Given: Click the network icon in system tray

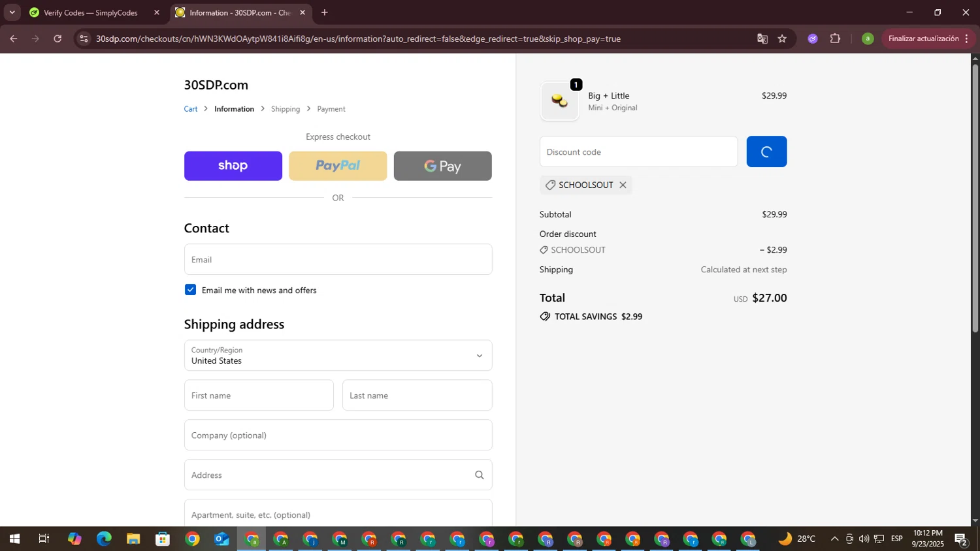Looking at the screenshot, I should click(879, 539).
